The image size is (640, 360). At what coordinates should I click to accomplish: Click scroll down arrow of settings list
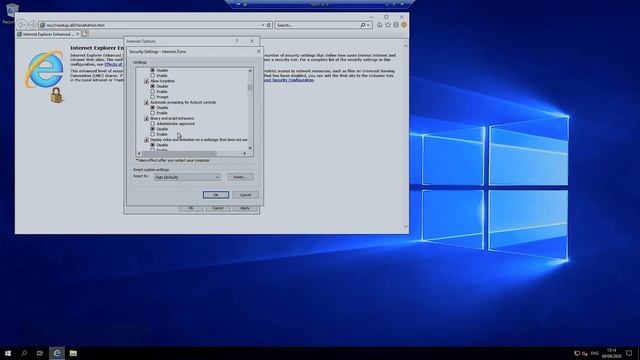coord(250,148)
